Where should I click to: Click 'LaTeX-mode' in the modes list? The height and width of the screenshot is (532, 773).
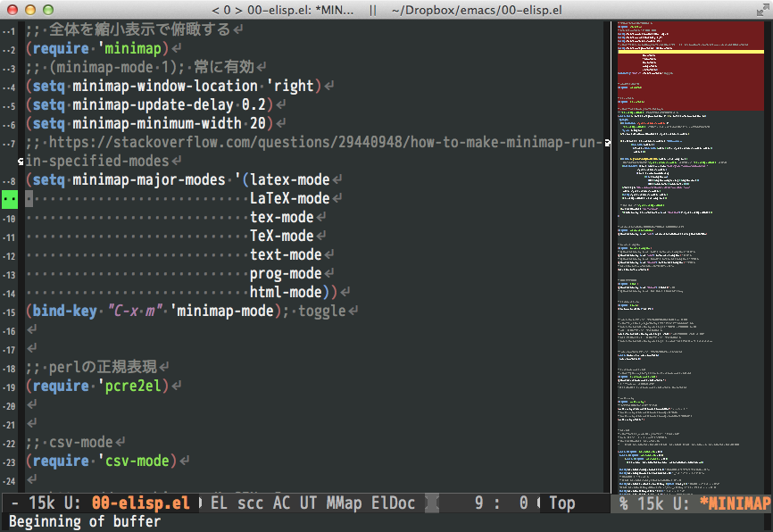pyautogui.click(x=290, y=199)
